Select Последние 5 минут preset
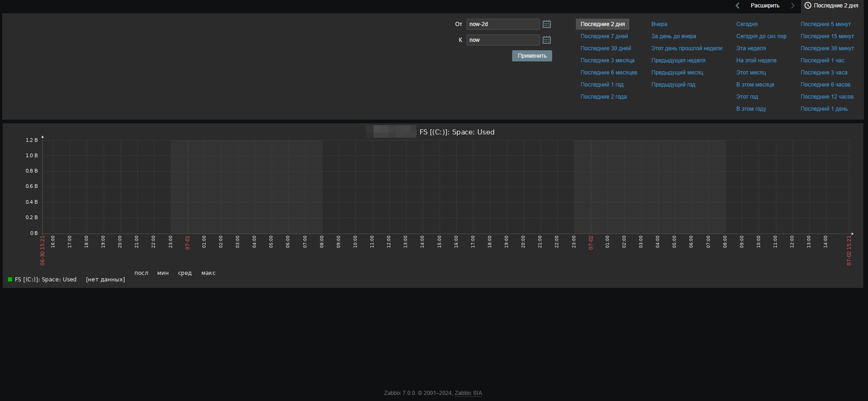Viewport: 868px width, 401px height. 825,24
